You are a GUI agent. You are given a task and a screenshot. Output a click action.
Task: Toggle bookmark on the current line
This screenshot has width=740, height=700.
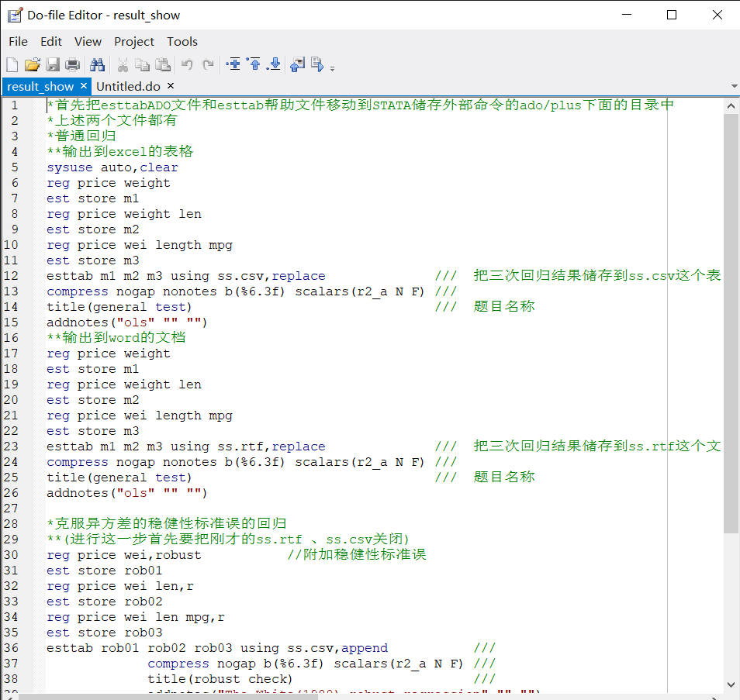(233, 64)
